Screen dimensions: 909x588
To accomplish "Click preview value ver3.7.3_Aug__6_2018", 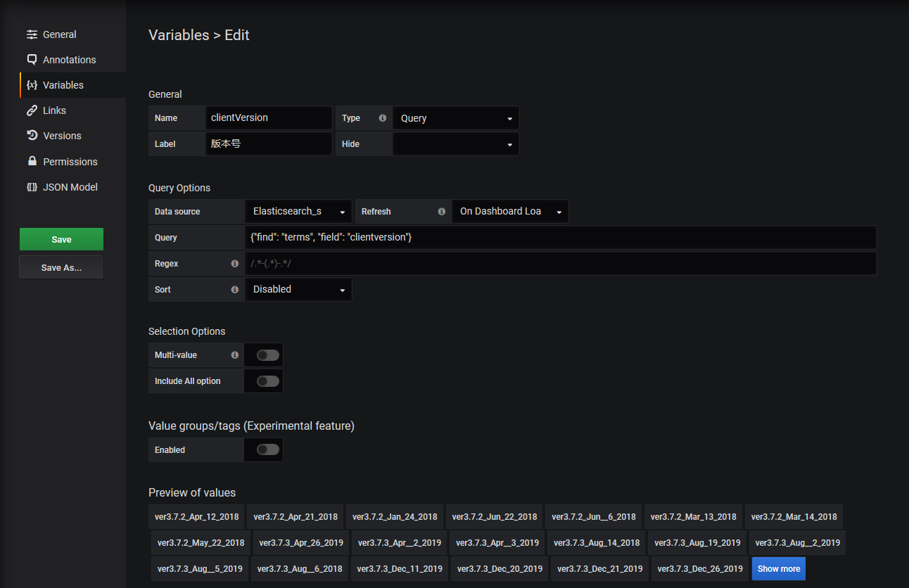I will pyautogui.click(x=300, y=568).
